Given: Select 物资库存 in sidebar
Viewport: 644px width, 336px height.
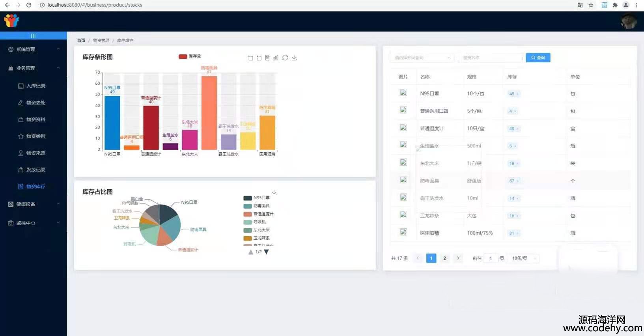Looking at the screenshot, I should [34, 186].
